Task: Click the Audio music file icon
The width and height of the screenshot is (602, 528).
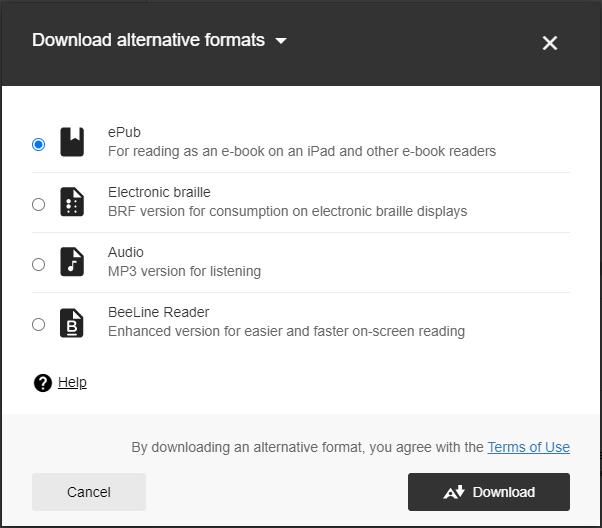Action: [x=72, y=262]
